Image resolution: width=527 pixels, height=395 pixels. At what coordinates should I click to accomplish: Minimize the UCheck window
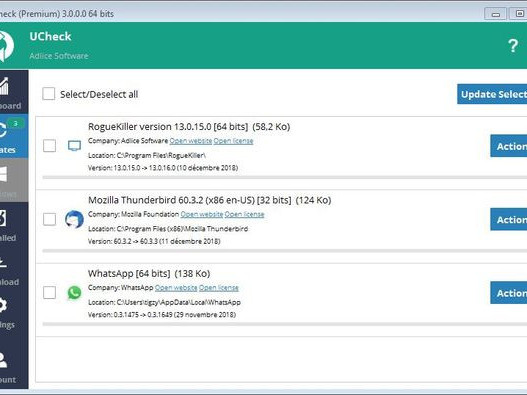(x=495, y=14)
